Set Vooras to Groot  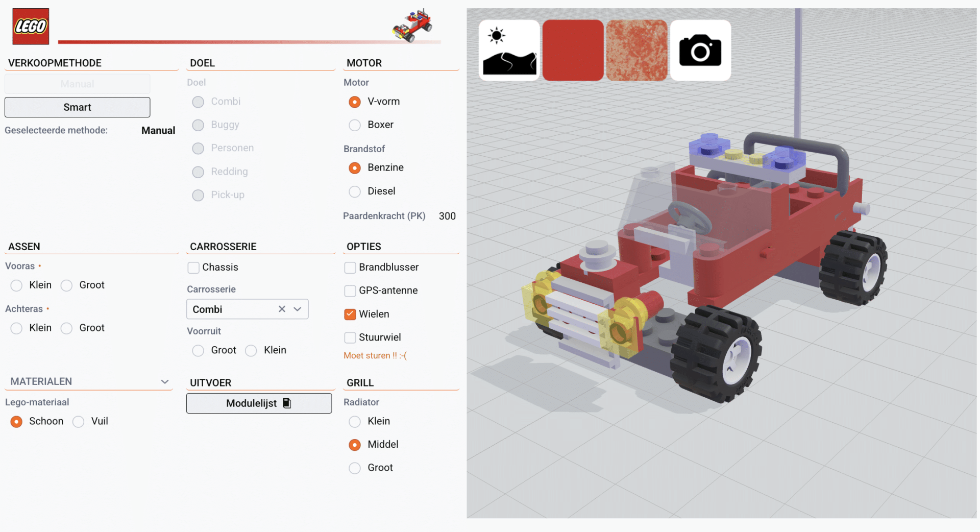66,285
